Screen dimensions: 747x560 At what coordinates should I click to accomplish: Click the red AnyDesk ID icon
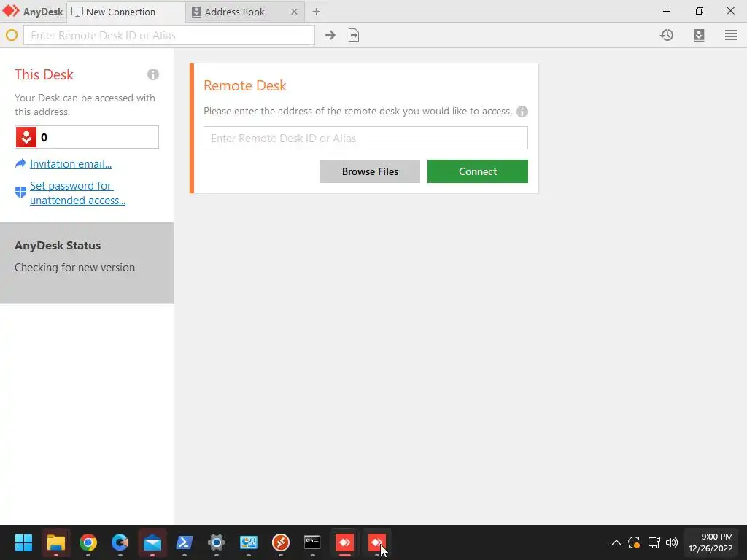pyautogui.click(x=26, y=137)
